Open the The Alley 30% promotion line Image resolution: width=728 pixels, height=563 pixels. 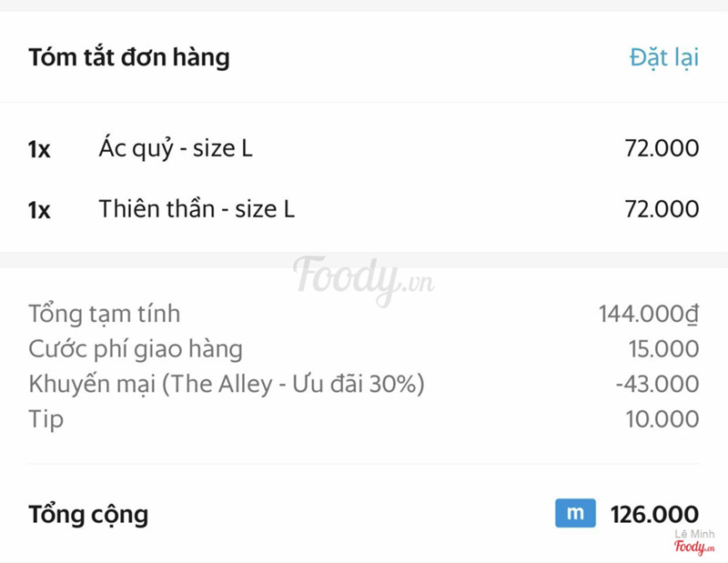[227, 384]
